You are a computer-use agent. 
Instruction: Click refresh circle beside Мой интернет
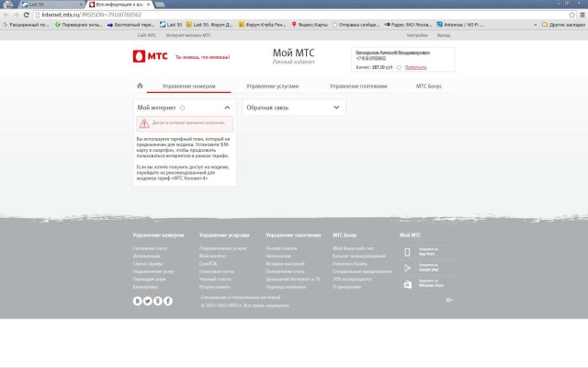[182, 108]
